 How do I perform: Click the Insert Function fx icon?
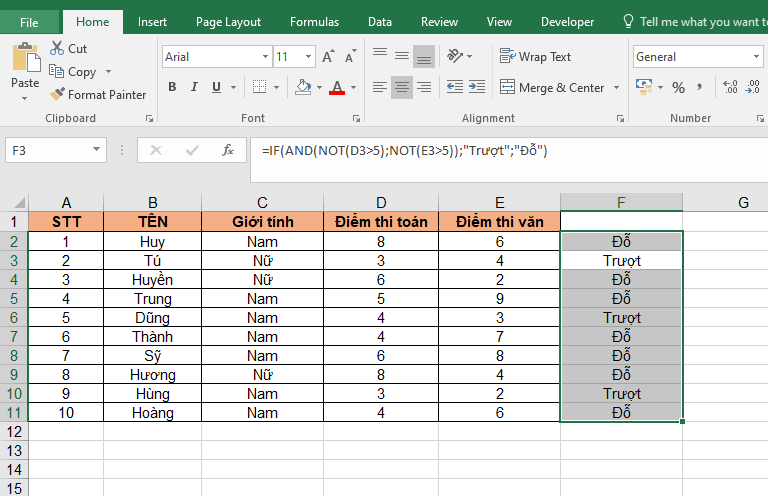pos(228,151)
